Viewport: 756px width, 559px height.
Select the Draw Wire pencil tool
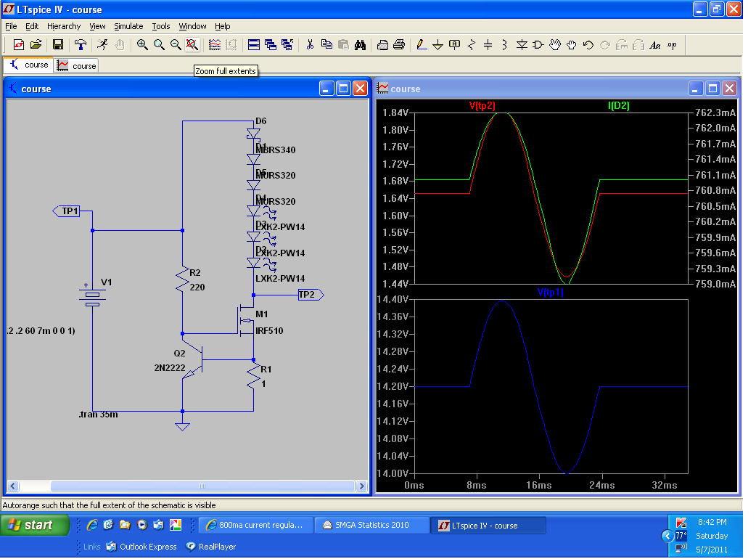click(x=422, y=45)
